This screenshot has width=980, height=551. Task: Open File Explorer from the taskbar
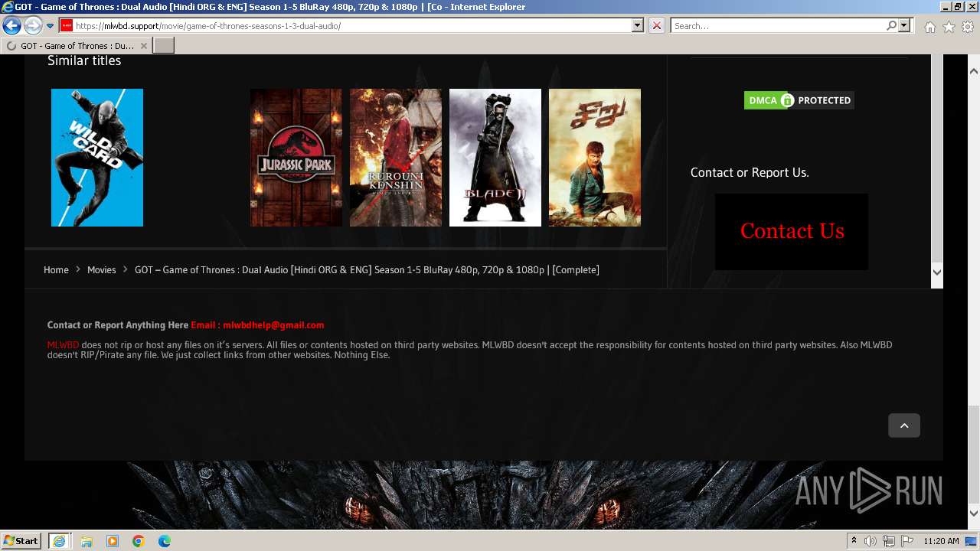tap(87, 541)
